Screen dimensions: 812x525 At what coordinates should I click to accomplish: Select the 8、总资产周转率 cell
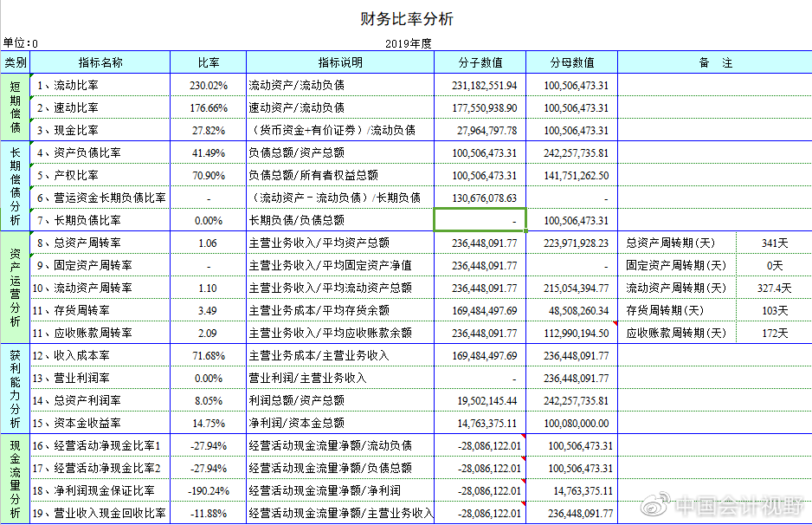(100, 243)
